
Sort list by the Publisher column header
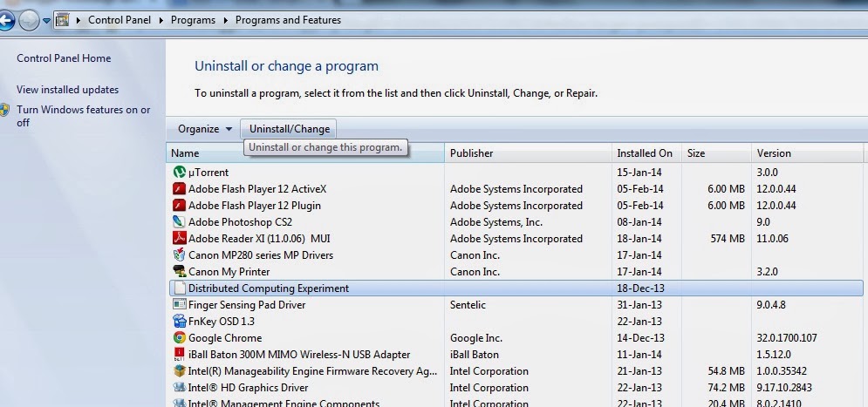pyautogui.click(x=528, y=153)
